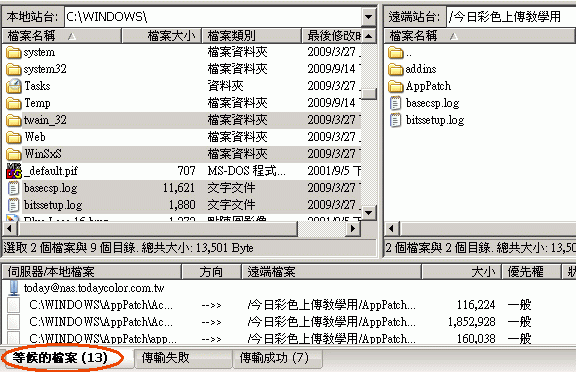Select the system32 folder icon
Screen dimensions: 576x372
(x=14, y=69)
